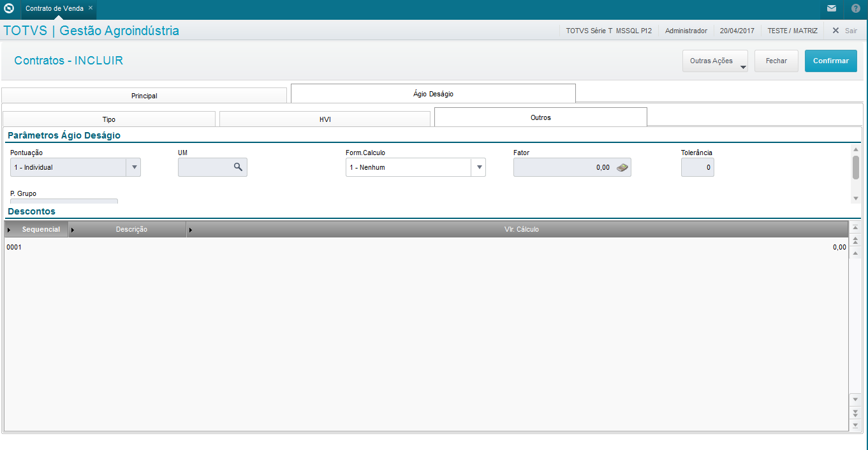Click the Fator value input field
Image resolution: width=868 pixels, height=450 pixels.
click(572, 167)
